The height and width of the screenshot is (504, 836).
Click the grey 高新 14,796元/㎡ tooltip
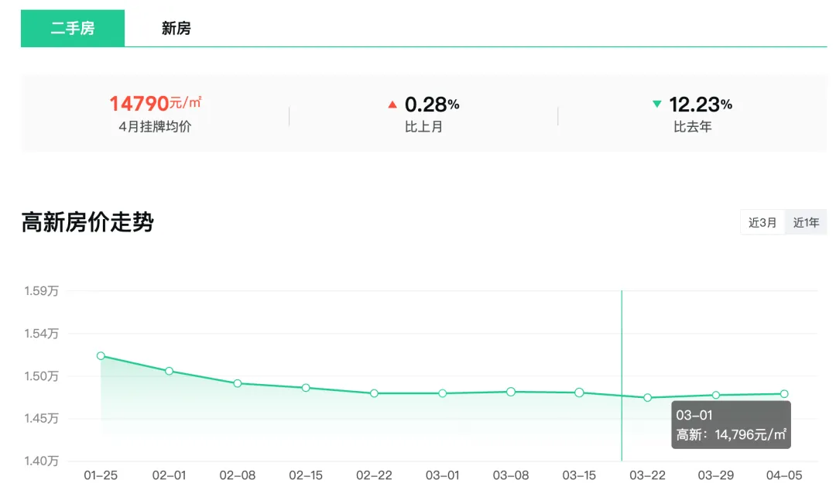pos(731,425)
